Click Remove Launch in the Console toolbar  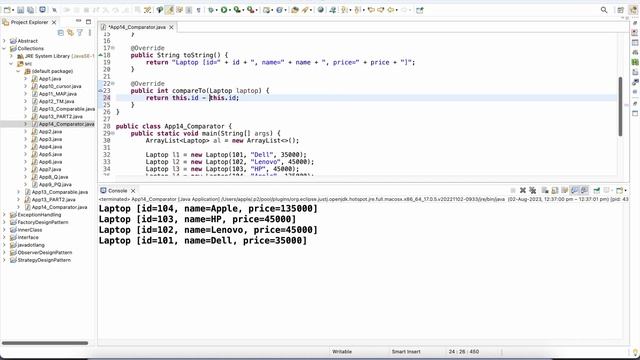click(x=523, y=191)
